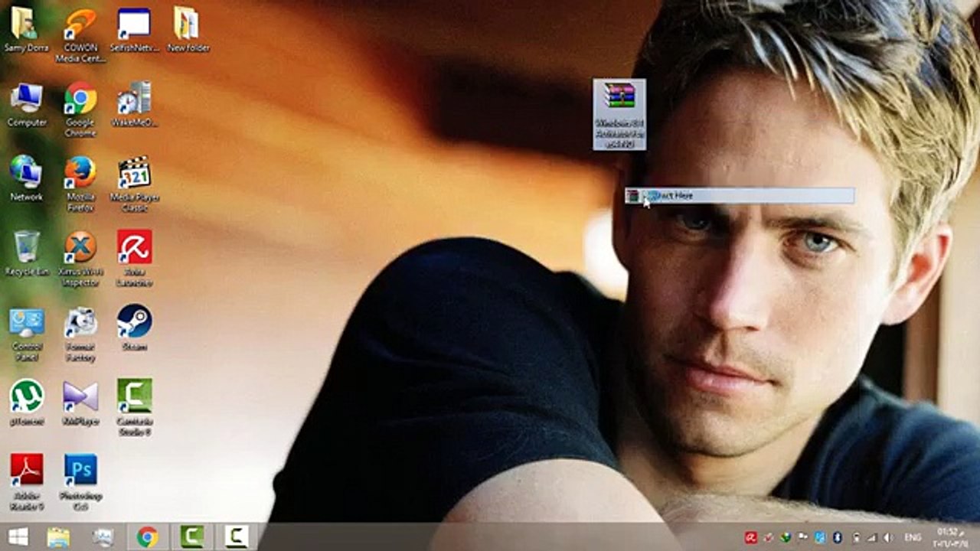Choose Extract Here from the context menu
Image resolution: width=980 pixels, height=551 pixels.
tap(740, 196)
